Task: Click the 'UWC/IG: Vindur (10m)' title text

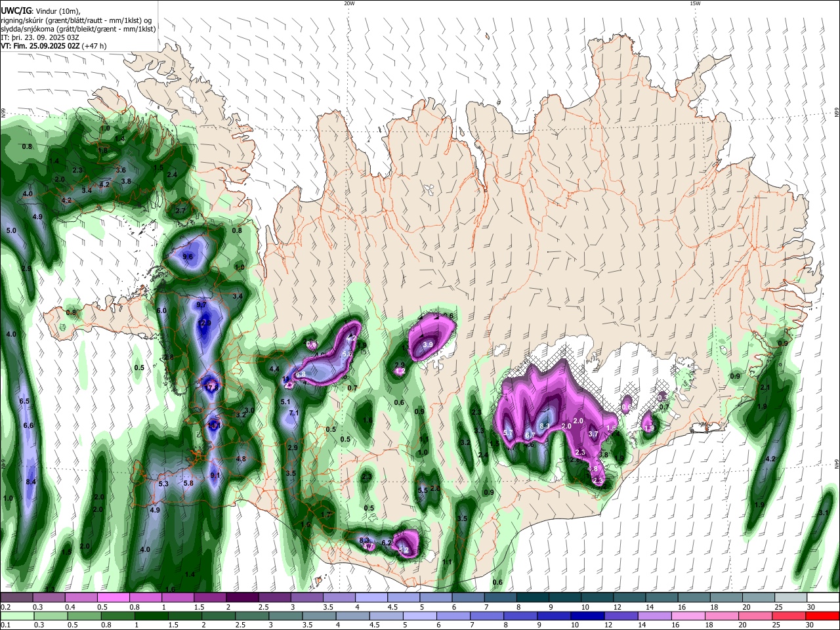Action: click(x=41, y=11)
